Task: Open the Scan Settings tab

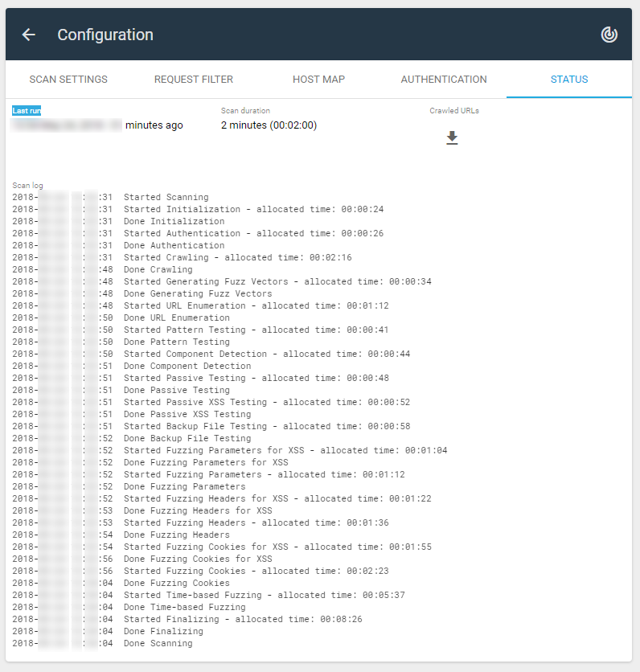Action: click(68, 80)
